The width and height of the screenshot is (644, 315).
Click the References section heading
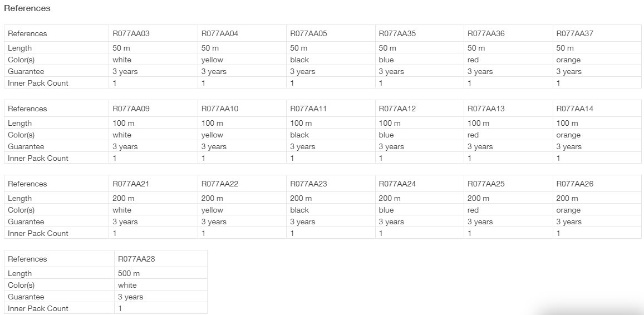27,8
